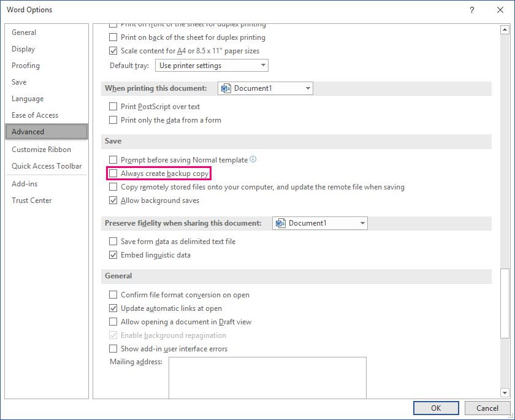
Task: Open the Preserve fidelity document dropdown
Action: point(320,223)
